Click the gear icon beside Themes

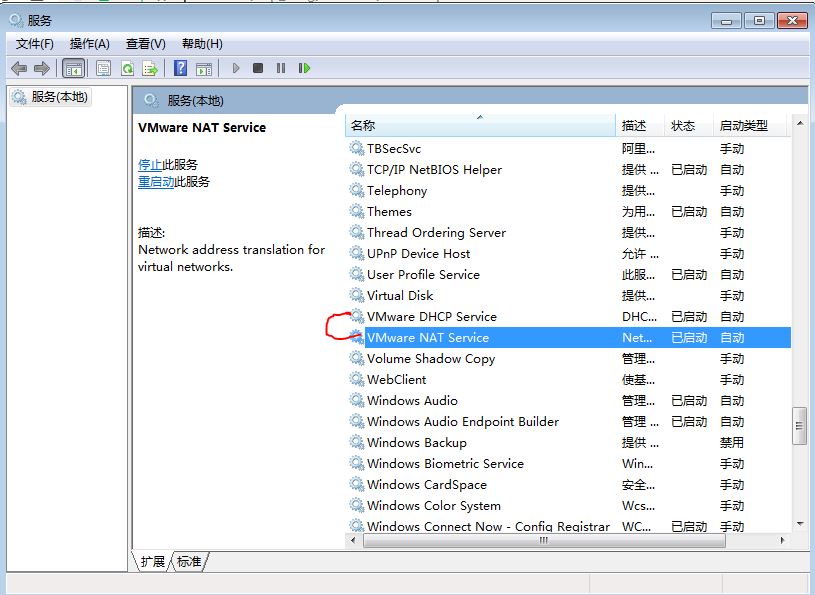click(357, 211)
